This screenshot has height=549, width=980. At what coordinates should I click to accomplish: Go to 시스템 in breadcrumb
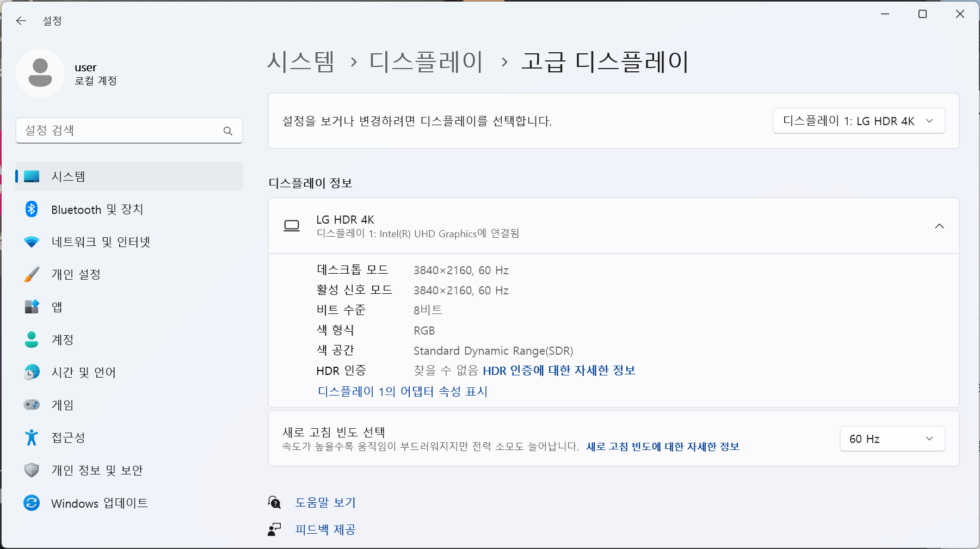301,61
